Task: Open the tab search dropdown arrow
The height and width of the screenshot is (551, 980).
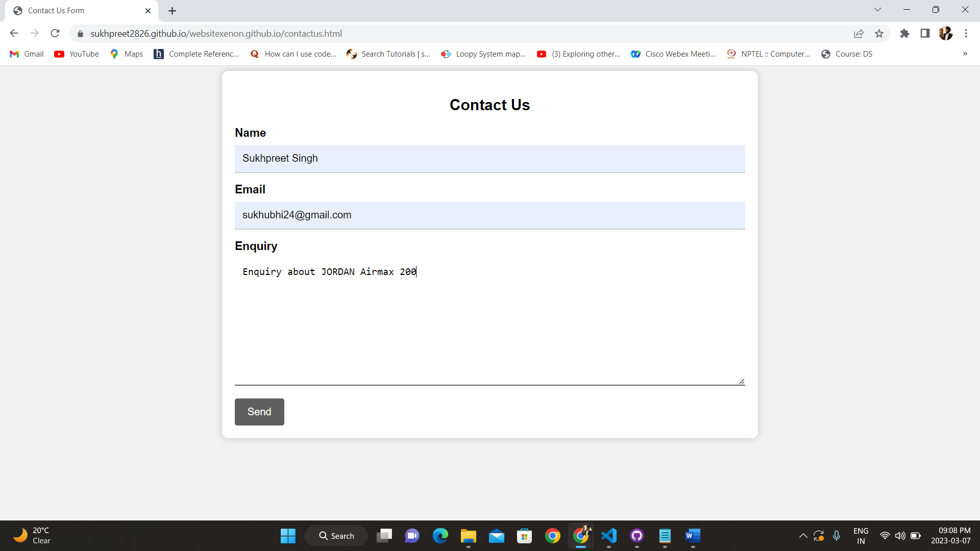Action: tap(877, 10)
